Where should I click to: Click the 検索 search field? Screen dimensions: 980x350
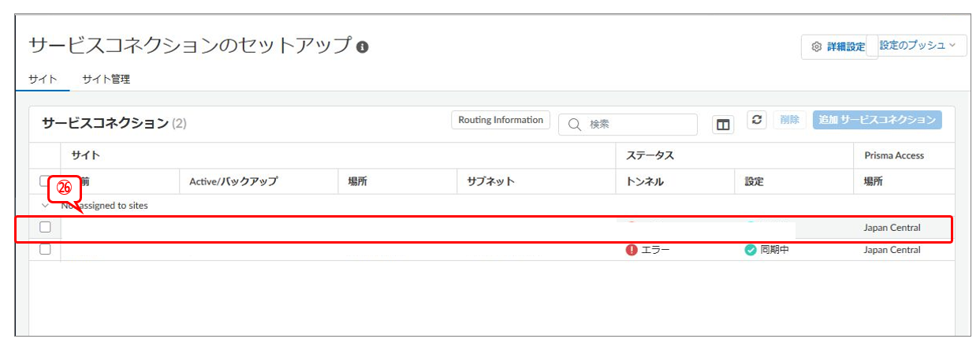628,125
